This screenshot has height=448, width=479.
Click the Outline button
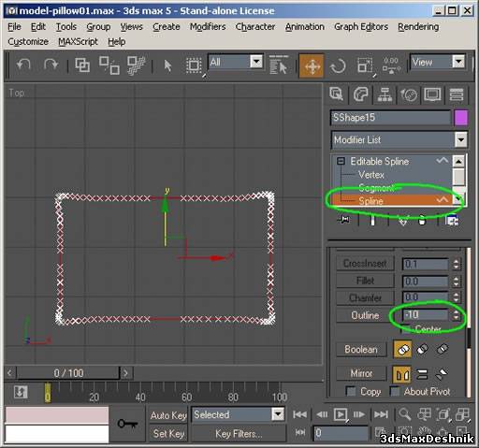point(365,315)
